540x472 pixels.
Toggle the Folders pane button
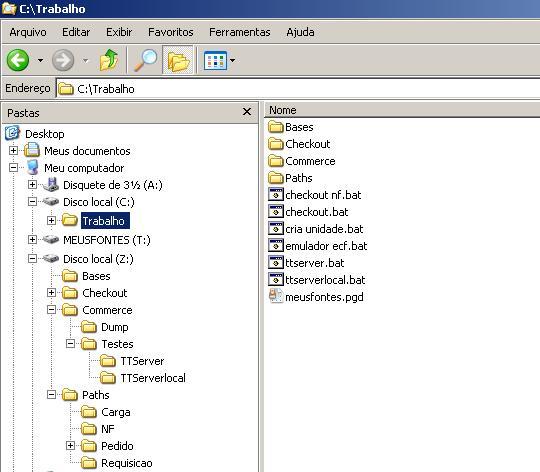pos(178,60)
